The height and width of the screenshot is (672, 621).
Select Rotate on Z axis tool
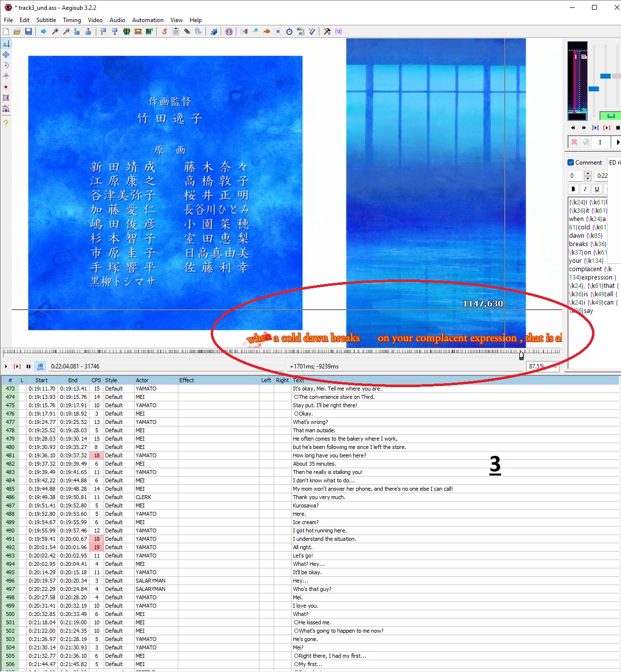coord(6,65)
